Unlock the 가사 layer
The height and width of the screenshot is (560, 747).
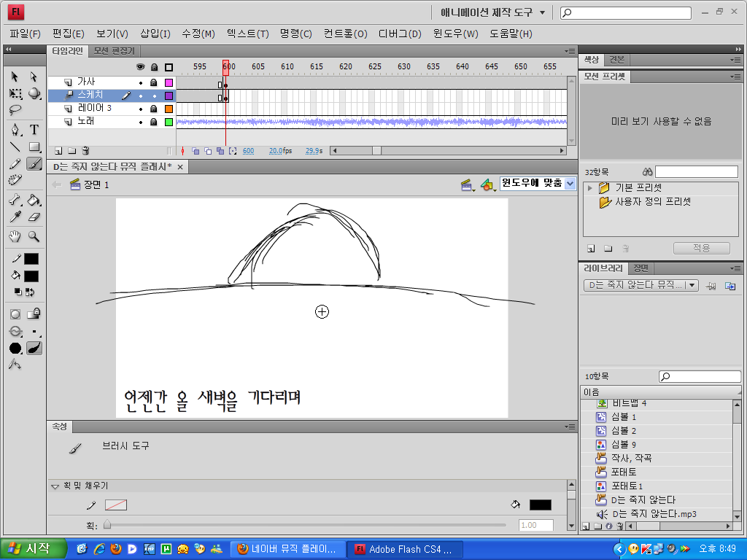click(x=153, y=82)
